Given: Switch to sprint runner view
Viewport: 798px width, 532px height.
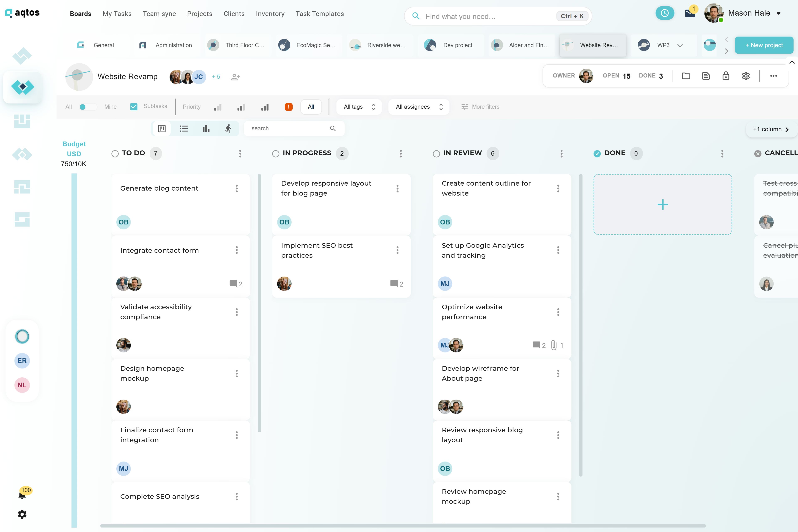Looking at the screenshot, I should click(228, 129).
